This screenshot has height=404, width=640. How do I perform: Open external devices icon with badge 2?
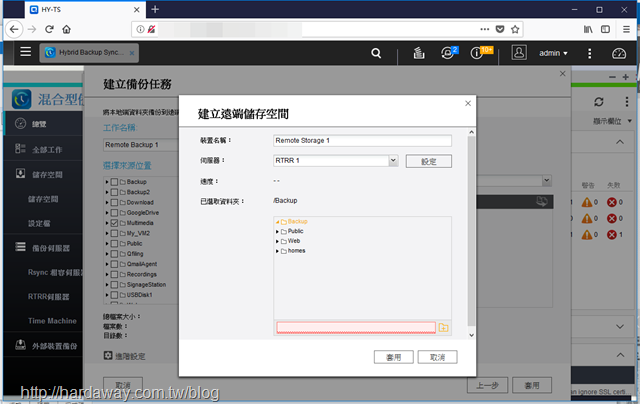pyautogui.click(x=449, y=53)
